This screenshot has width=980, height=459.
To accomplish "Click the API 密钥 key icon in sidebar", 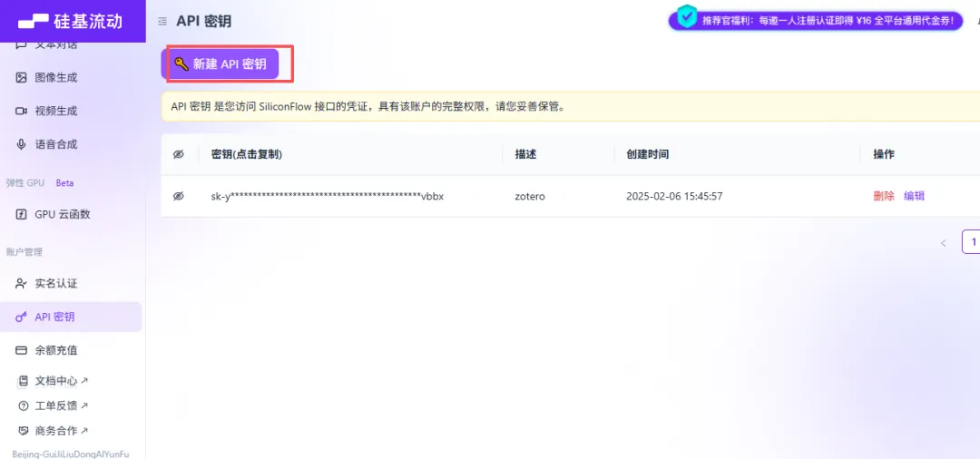I will (21, 317).
